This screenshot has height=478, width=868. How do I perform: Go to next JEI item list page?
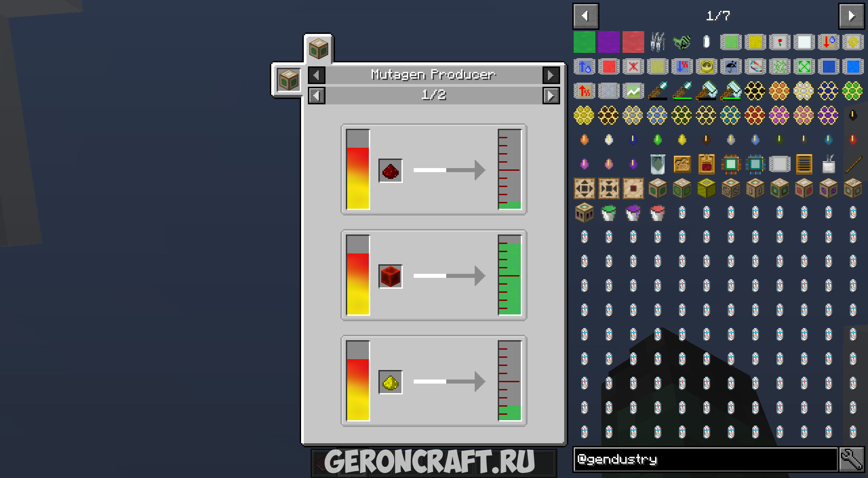(x=852, y=16)
